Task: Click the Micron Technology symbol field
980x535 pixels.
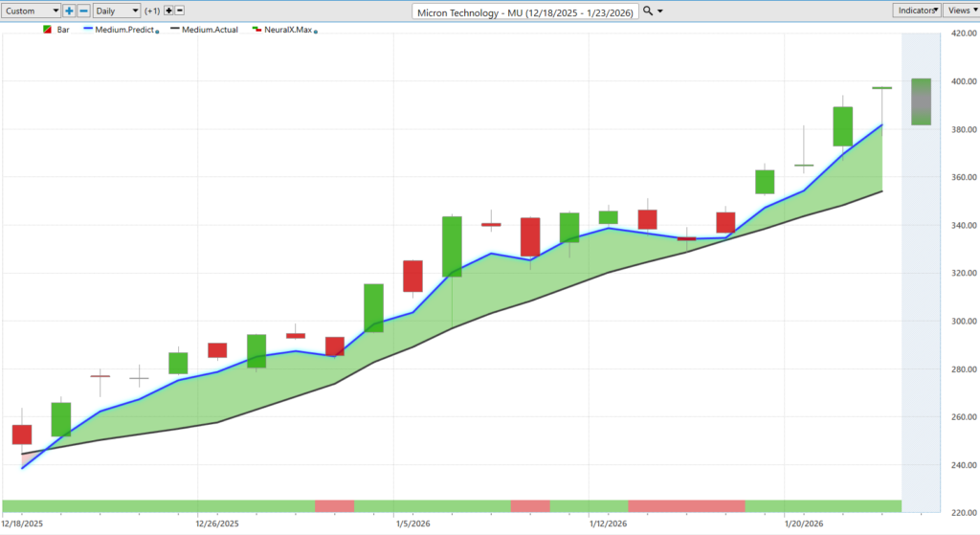Action: (x=525, y=11)
